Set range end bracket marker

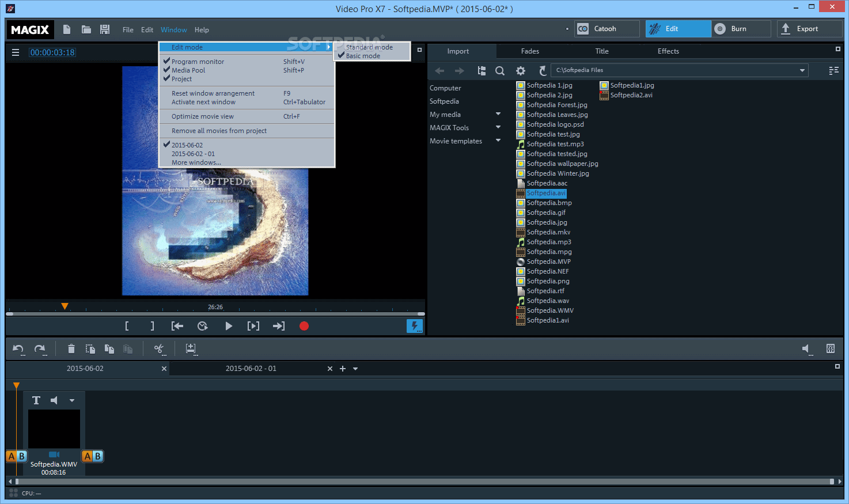152,326
